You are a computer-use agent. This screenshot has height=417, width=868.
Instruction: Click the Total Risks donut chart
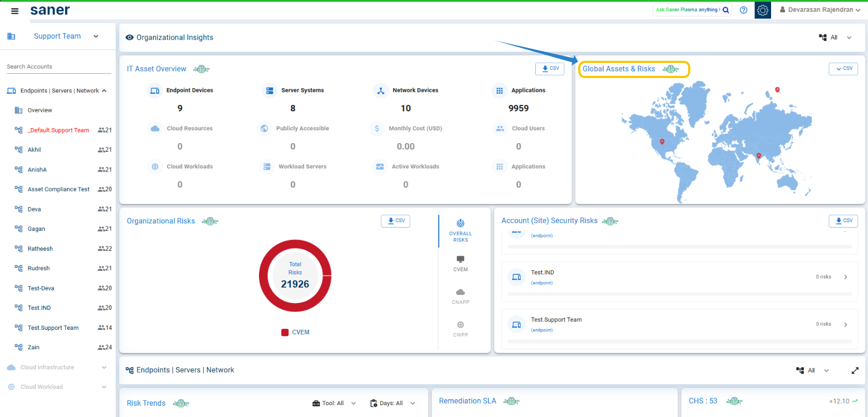point(295,275)
